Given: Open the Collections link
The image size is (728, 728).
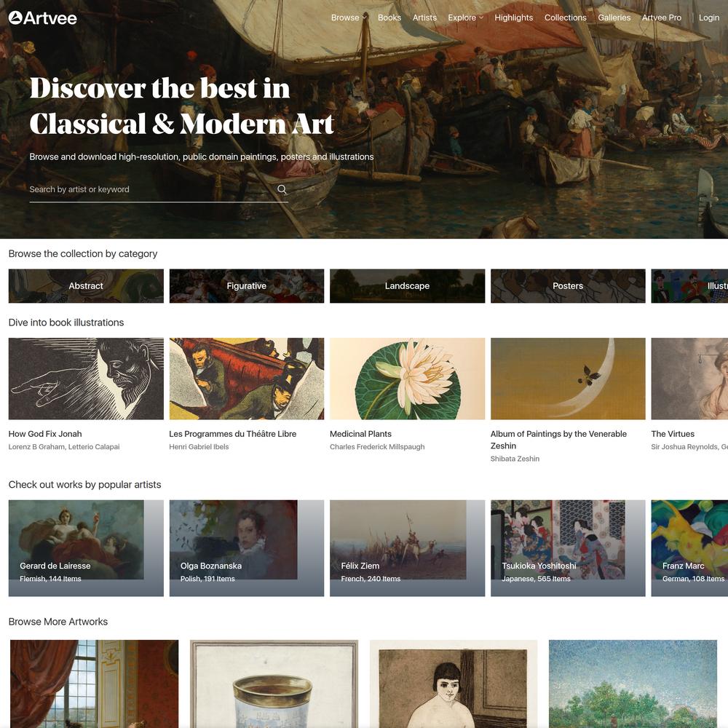Looking at the screenshot, I should (x=565, y=17).
